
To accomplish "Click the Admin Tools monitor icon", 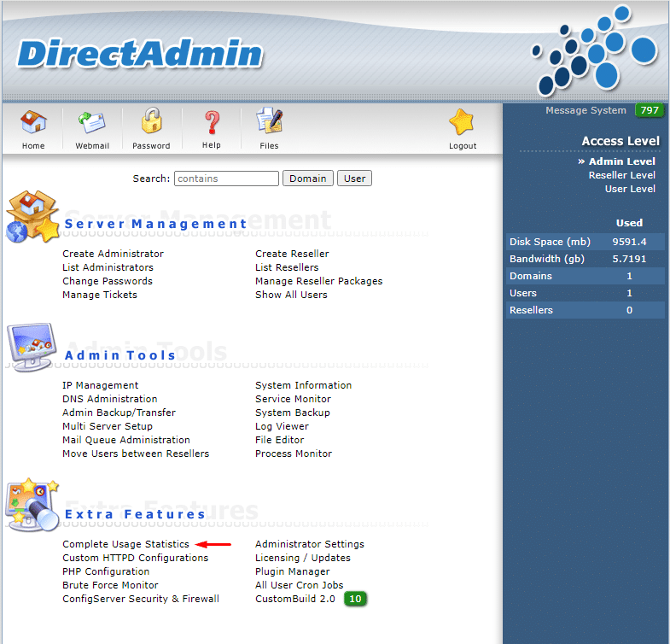I will (x=32, y=347).
